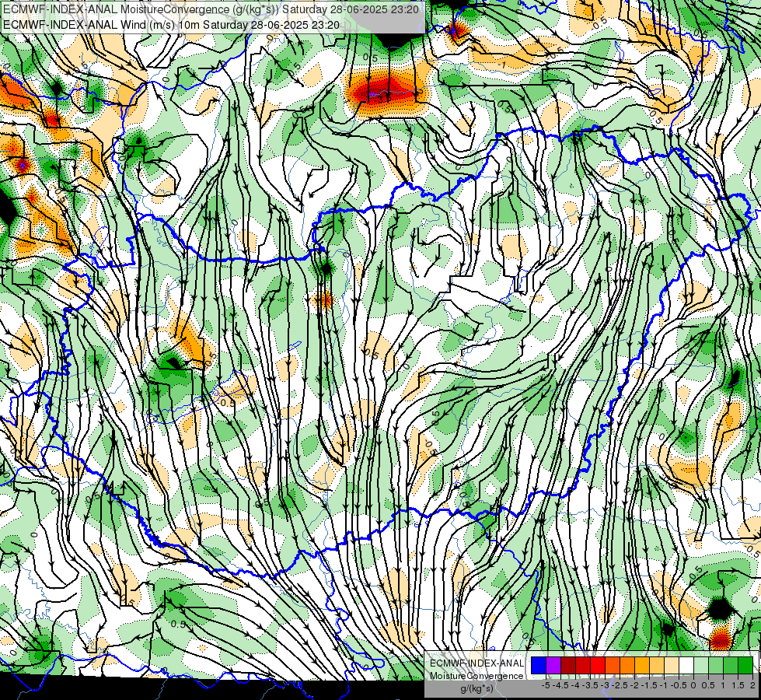
Task: Click the 2 legend scale value
Action: tap(752, 685)
